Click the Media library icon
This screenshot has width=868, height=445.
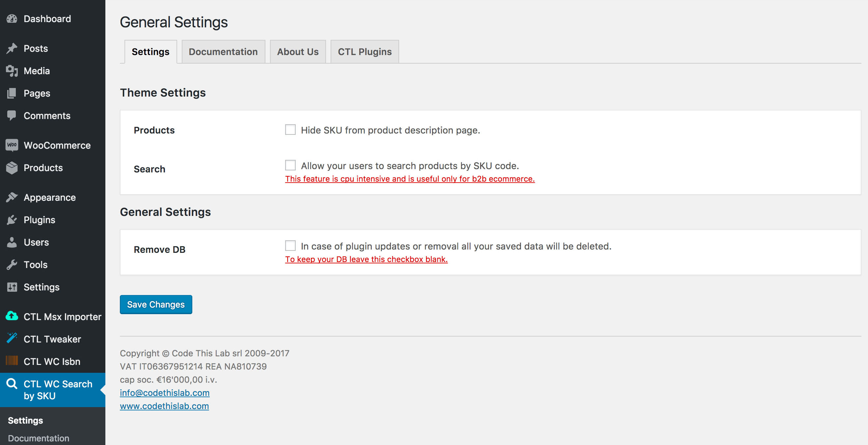coord(12,71)
